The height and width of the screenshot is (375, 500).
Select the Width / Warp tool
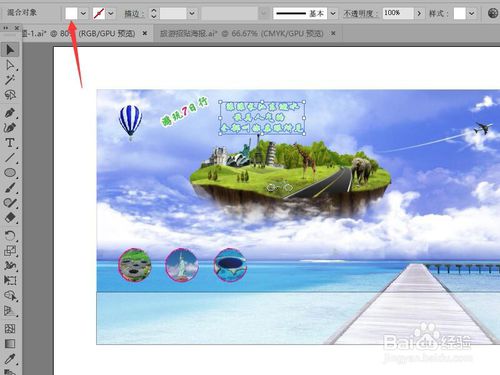[x=10, y=265]
